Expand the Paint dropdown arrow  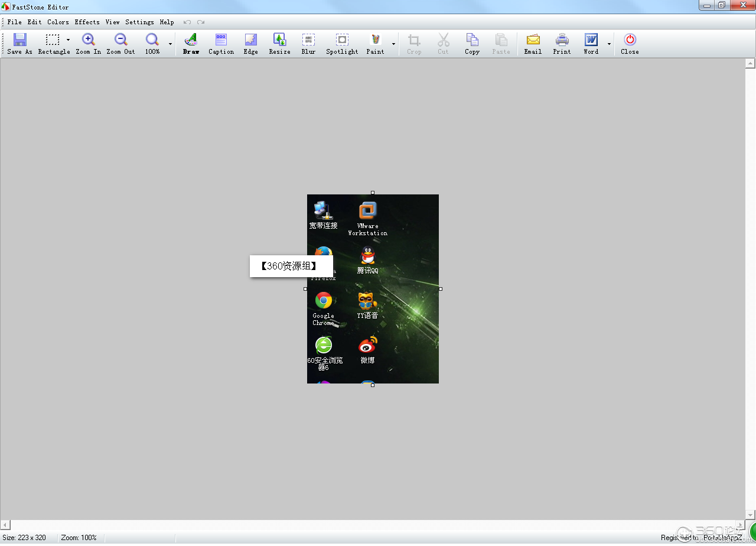(393, 44)
